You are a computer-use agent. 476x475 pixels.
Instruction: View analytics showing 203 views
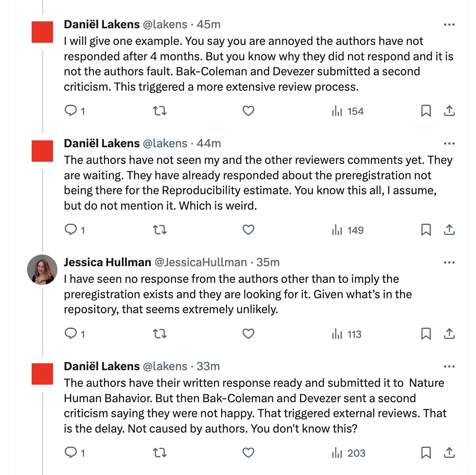[x=349, y=453]
